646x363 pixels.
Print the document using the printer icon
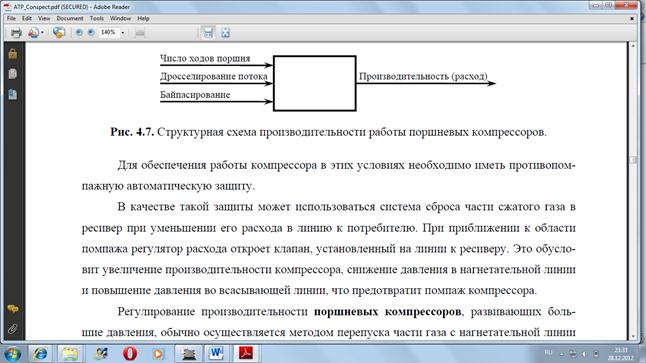coord(16,33)
